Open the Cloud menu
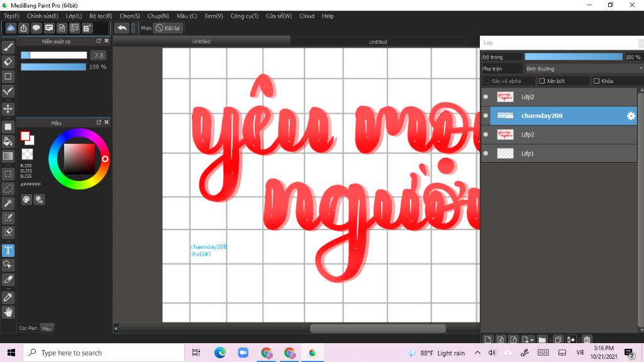 pyautogui.click(x=307, y=16)
